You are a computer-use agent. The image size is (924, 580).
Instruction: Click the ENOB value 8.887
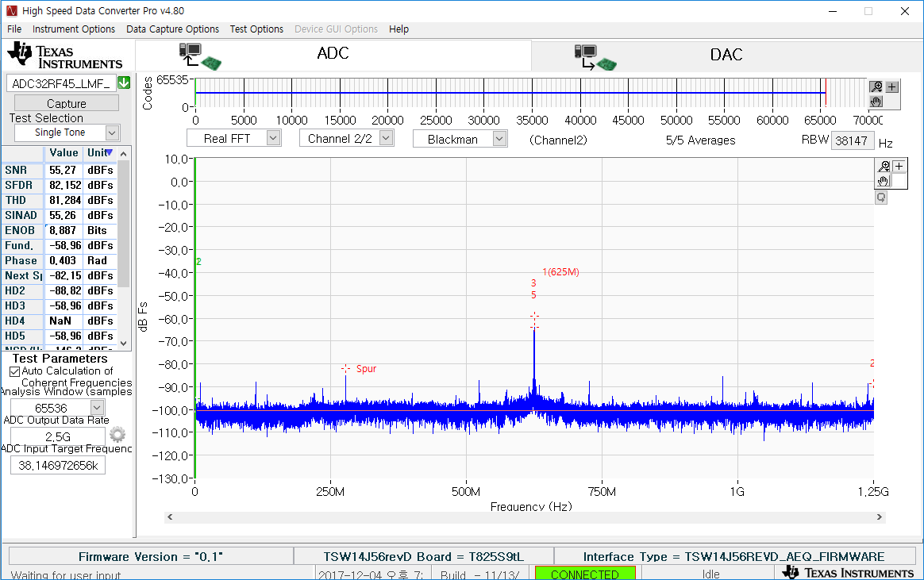(x=63, y=230)
